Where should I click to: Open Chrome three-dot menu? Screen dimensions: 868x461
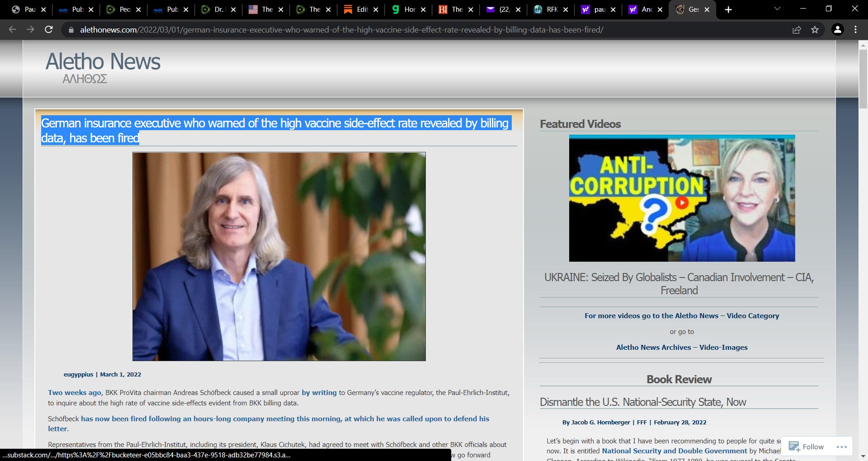tap(855, 29)
